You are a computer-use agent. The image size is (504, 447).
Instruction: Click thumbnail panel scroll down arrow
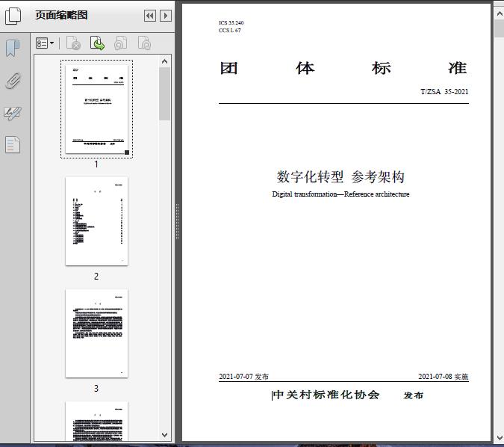(x=164, y=435)
